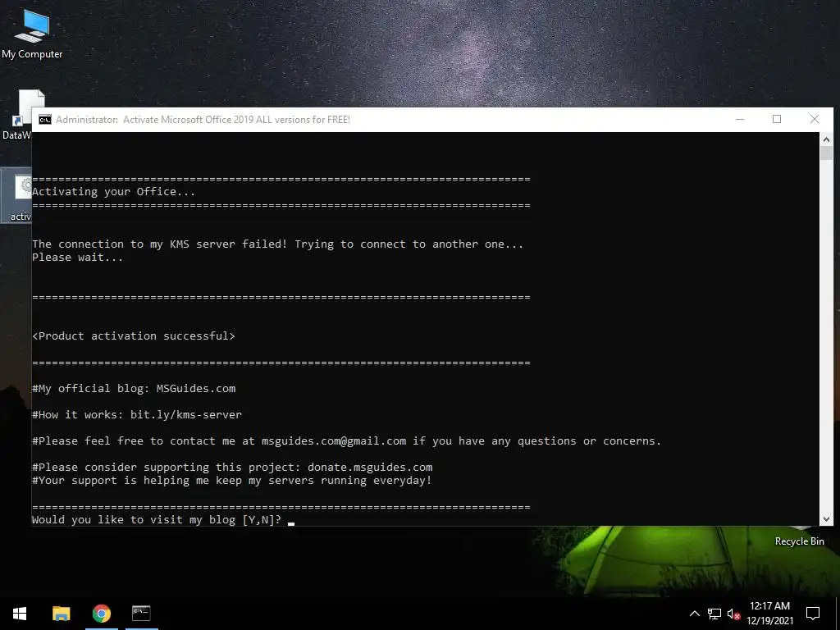Click the 'Your support is helping me' line

click(x=231, y=481)
